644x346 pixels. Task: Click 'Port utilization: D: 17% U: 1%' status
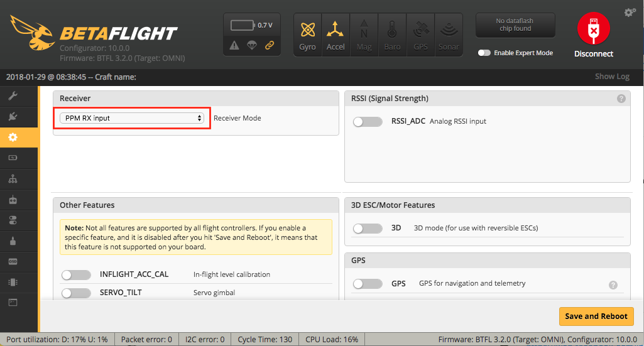click(57, 340)
